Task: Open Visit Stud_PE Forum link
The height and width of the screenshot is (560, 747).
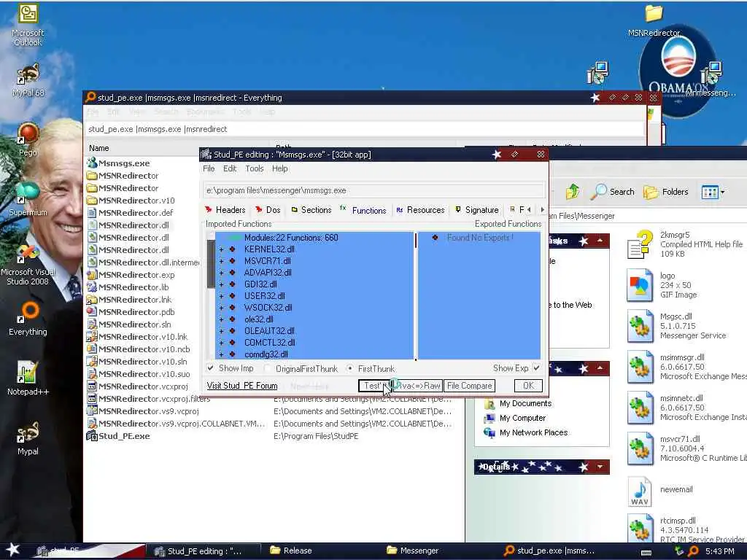Action: 242,386
